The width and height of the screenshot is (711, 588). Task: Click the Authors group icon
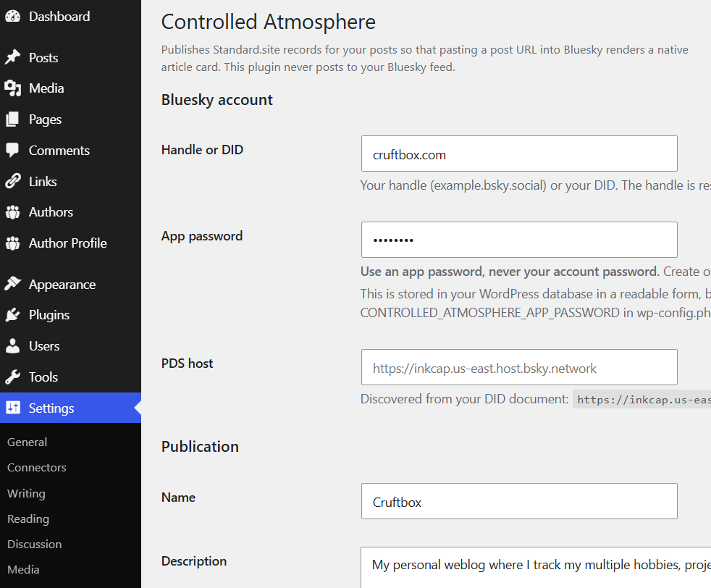point(13,212)
